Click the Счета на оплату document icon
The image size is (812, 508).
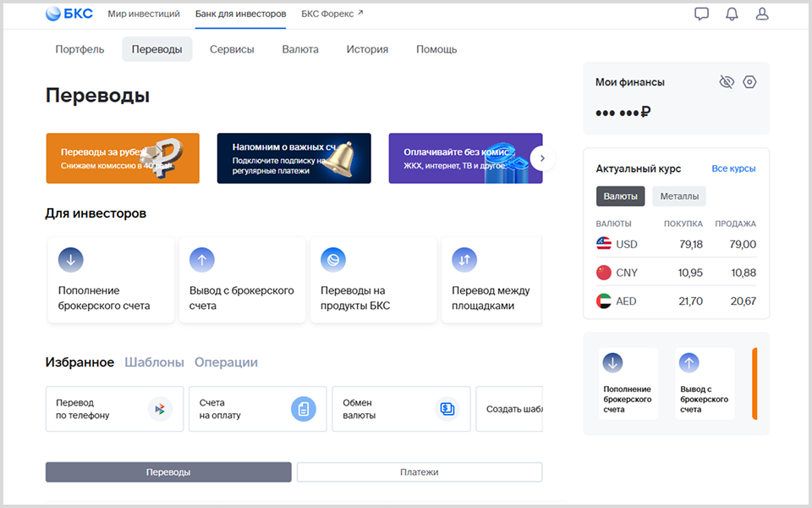point(304,409)
